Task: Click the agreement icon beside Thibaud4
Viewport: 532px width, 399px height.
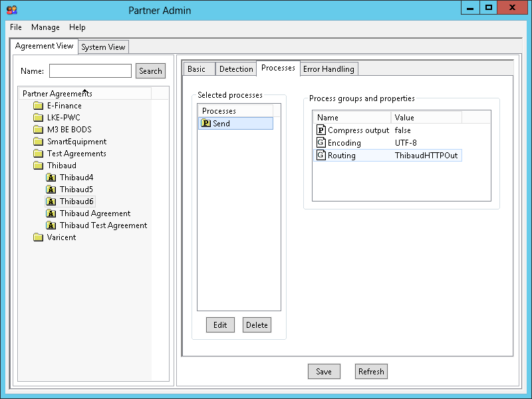Action: pyautogui.click(x=51, y=178)
